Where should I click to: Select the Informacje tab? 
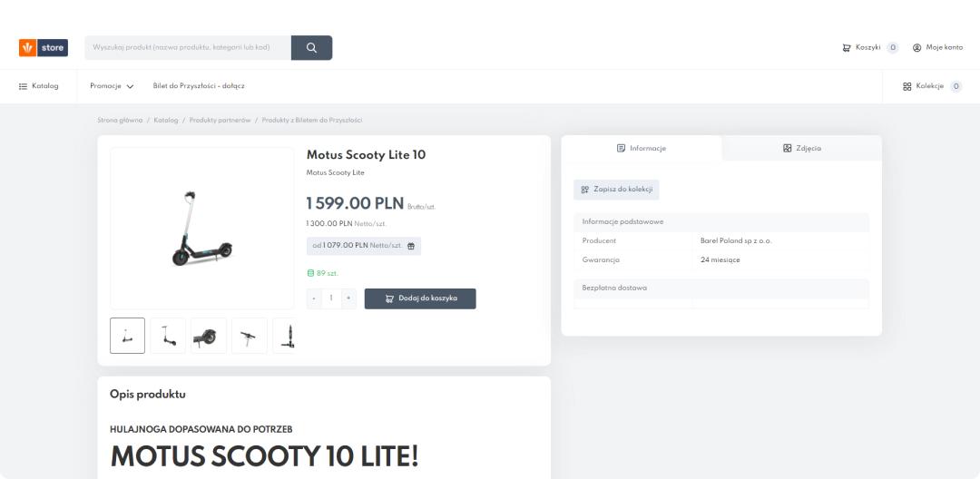click(642, 148)
